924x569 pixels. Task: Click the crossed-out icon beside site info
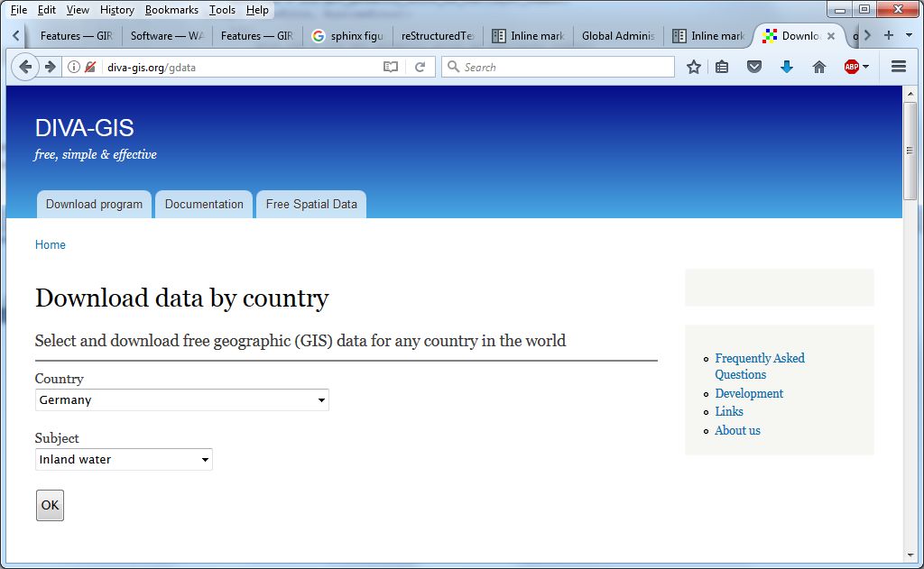click(x=90, y=67)
